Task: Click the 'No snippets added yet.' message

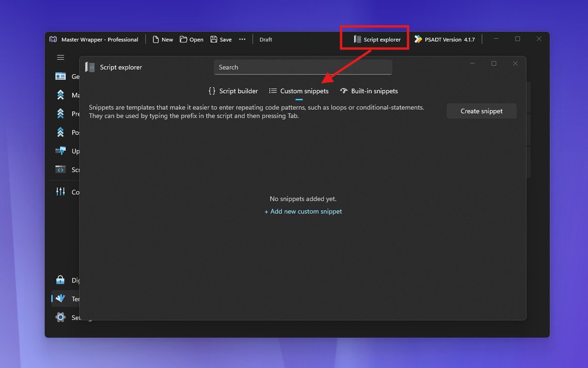Action: [x=303, y=199]
